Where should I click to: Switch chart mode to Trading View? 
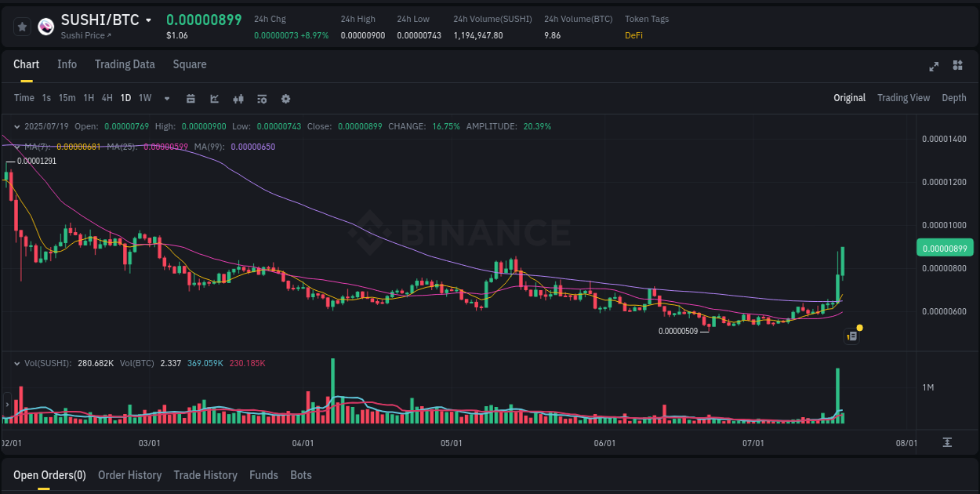point(903,98)
